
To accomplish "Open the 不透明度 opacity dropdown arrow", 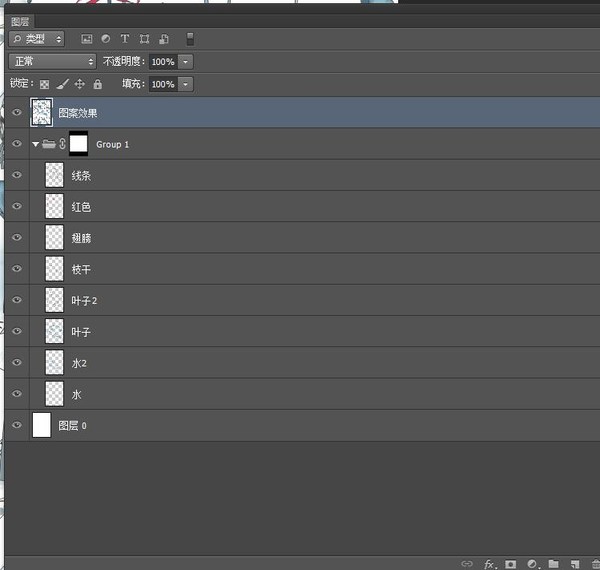I will [x=186, y=62].
